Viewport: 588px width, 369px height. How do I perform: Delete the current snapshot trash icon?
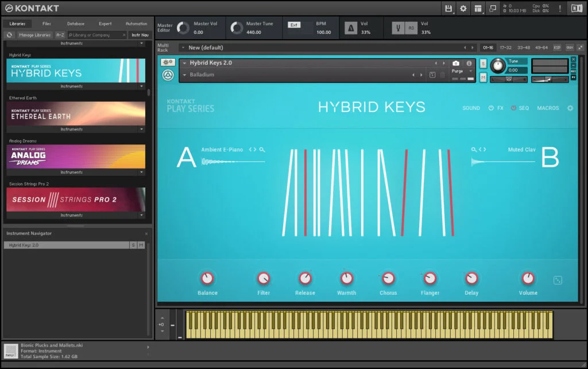443,75
